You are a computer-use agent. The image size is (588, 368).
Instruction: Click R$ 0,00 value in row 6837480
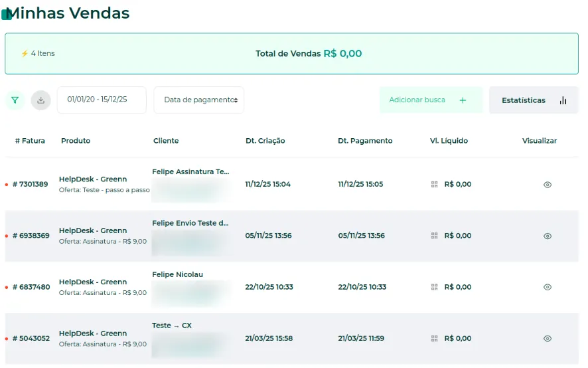458,287
